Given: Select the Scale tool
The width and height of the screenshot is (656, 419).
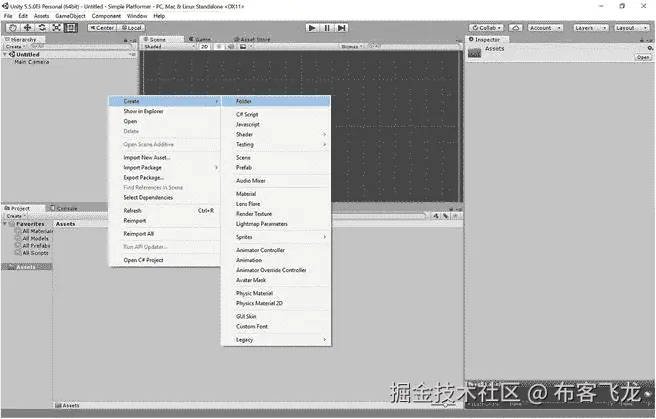Looking at the screenshot, I should pos(56,28).
